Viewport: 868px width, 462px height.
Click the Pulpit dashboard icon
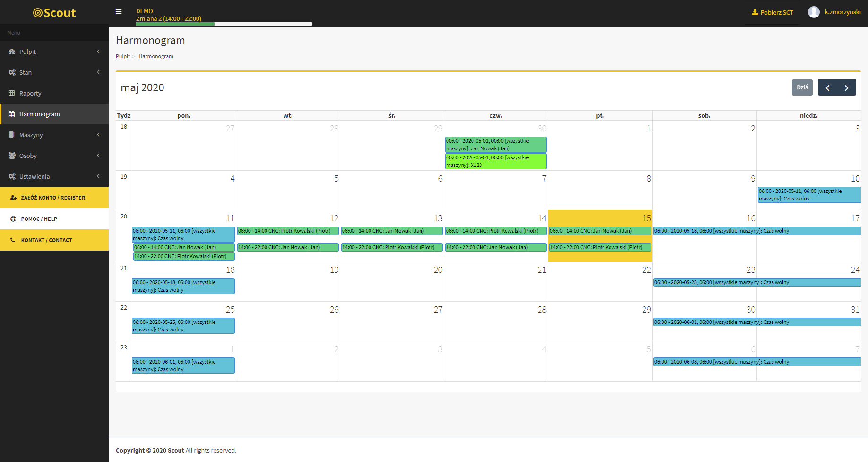tap(12, 52)
